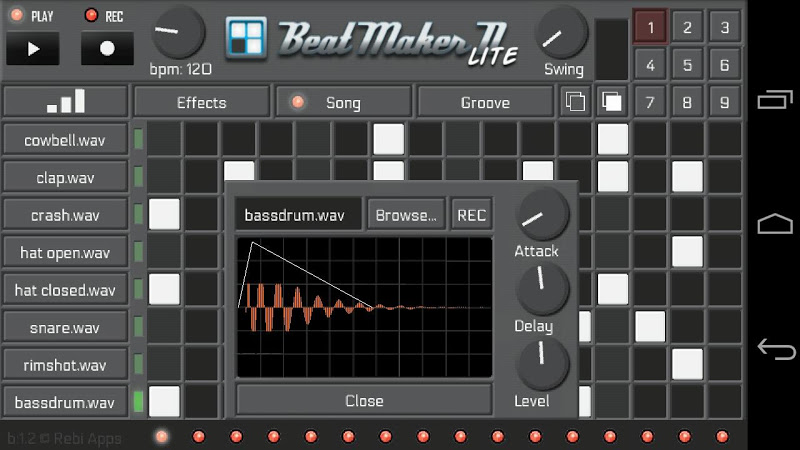
Task: Open the Groove panel
Action: (x=485, y=102)
